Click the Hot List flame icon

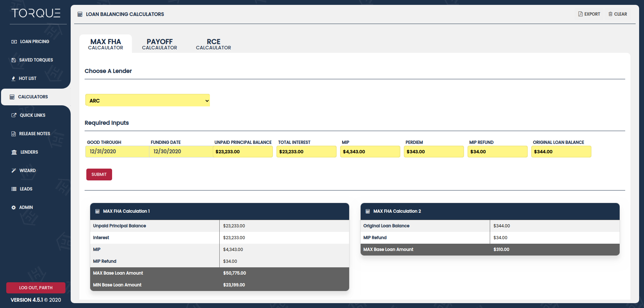click(14, 79)
